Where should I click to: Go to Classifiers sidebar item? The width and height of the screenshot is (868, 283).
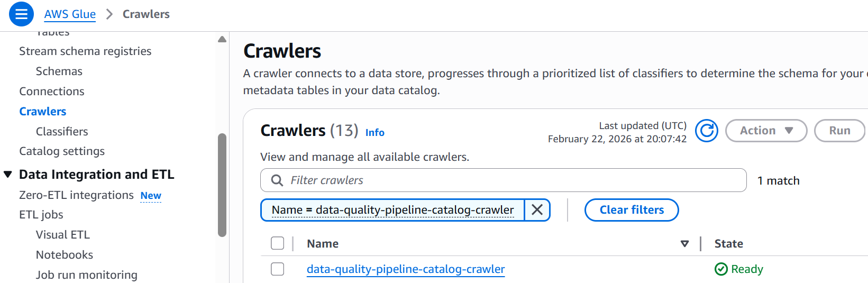coord(62,132)
